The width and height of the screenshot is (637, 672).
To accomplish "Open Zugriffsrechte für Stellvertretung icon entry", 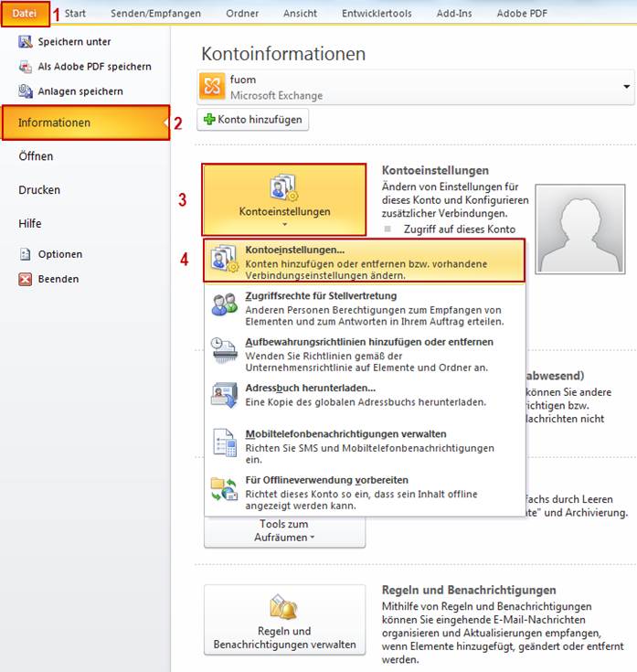I will coord(224,305).
